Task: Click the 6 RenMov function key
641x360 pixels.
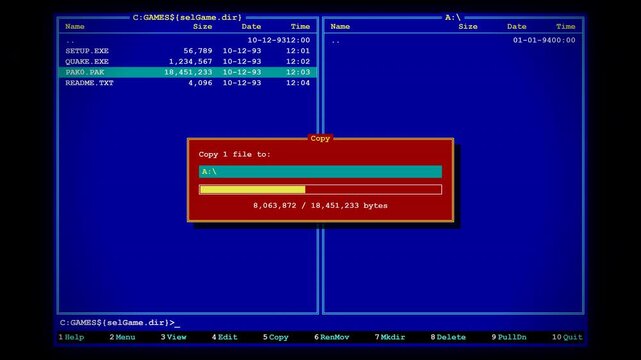Action: [332, 337]
